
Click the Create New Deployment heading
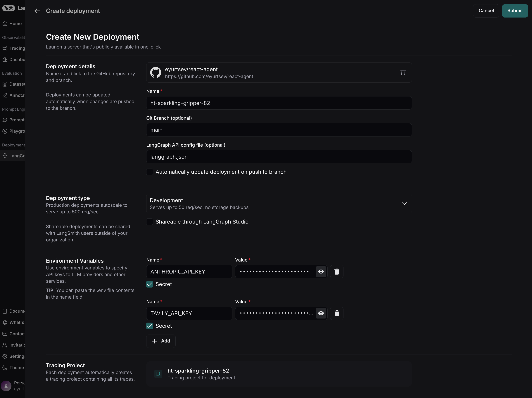93,37
